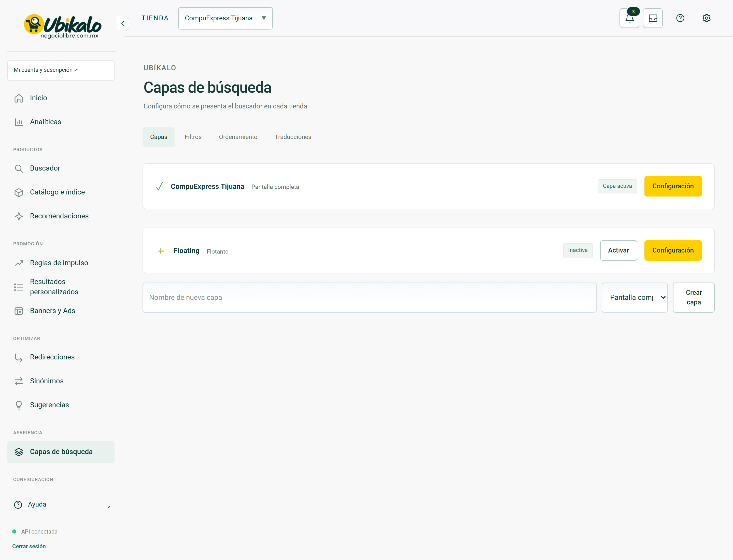This screenshot has height=560, width=733.
Task: Click the Analíticas bar chart icon
Action: 19,122
